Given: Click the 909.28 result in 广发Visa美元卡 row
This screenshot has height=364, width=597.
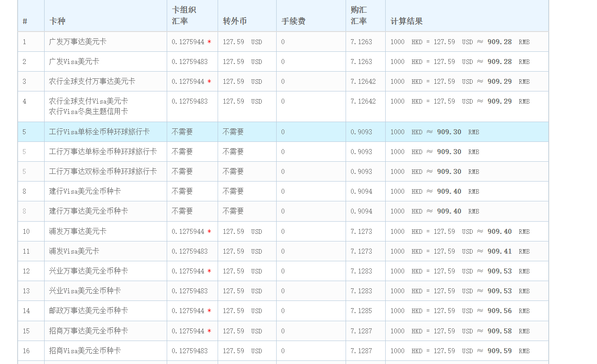Looking at the screenshot, I should pos(500,62).
